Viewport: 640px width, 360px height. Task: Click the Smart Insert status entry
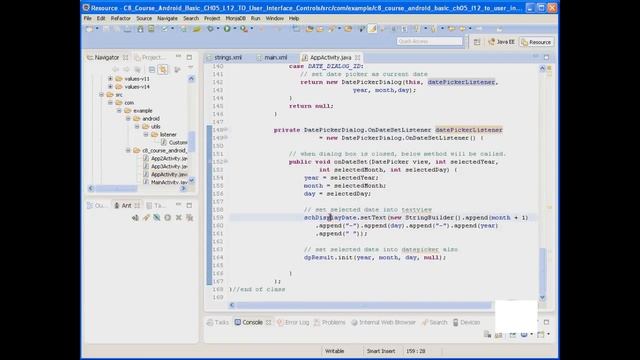pos(380,351)
